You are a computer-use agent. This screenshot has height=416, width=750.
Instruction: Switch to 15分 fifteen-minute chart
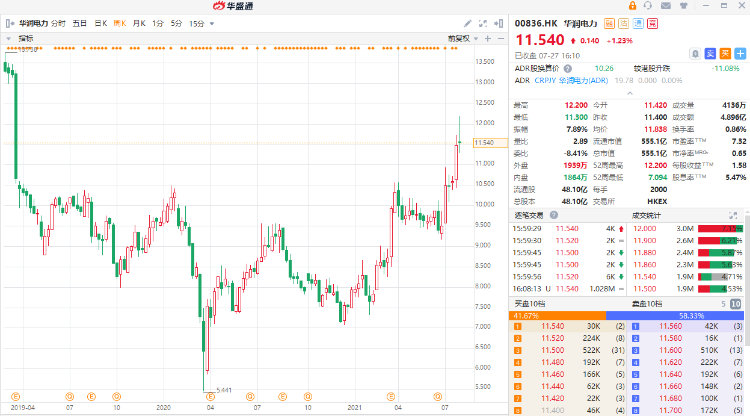coord(197,23)
